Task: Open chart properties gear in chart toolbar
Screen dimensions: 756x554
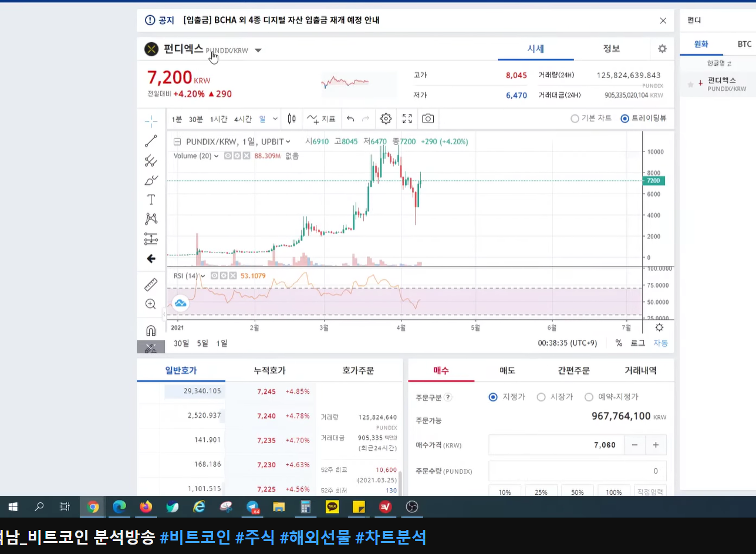Action: (386, 119)
